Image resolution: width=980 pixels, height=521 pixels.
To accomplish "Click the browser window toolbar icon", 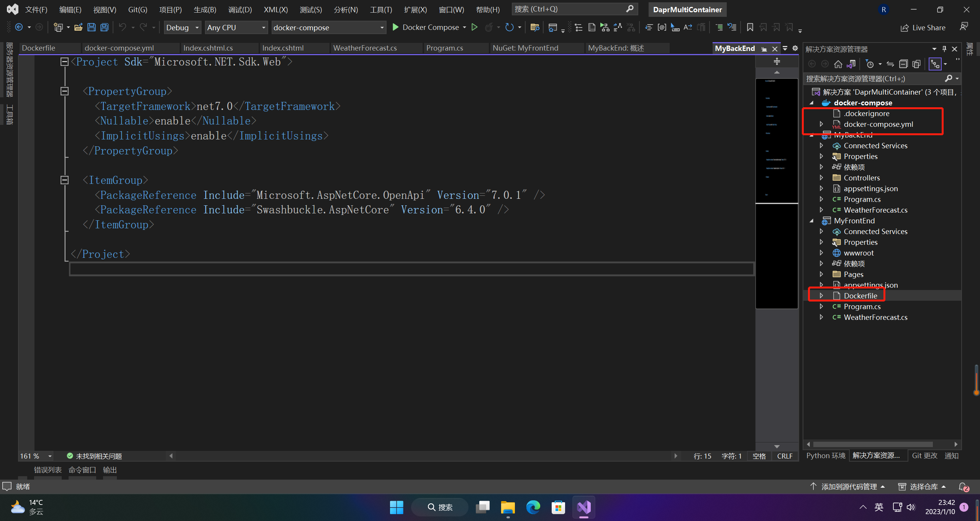I will 552,27.
